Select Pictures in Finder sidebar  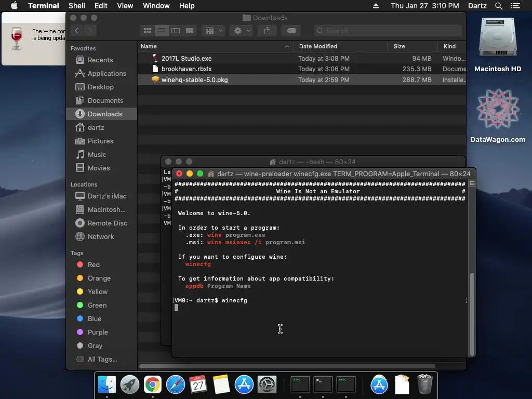pyautogui.click(x=102, y=141)
